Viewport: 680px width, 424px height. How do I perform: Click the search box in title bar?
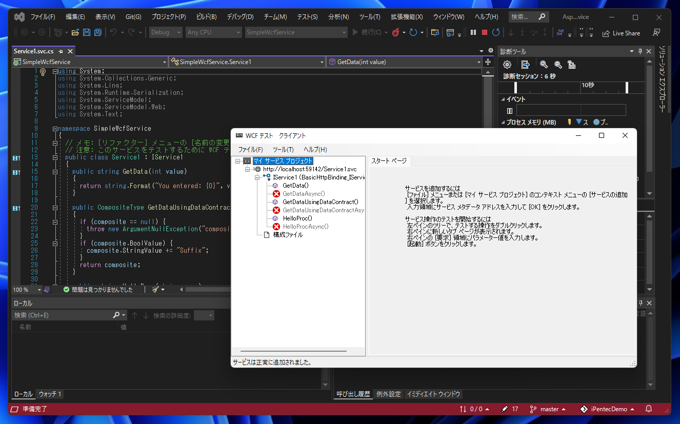528,17
